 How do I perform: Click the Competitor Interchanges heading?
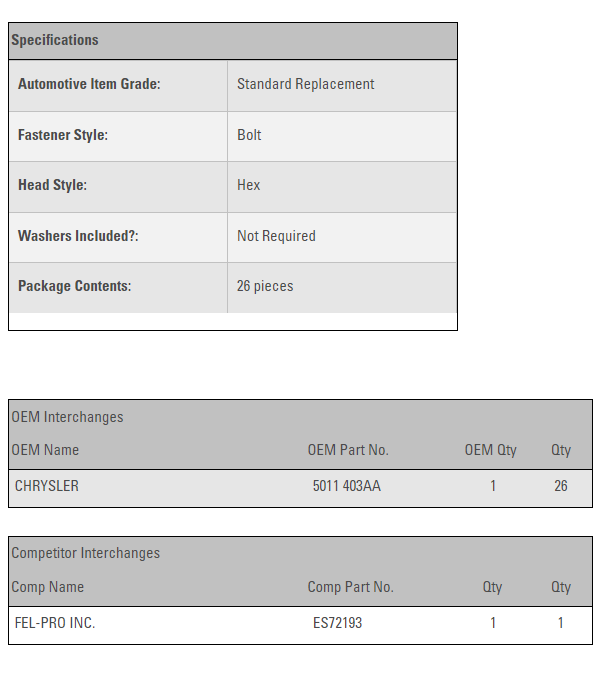click(85, 553)
